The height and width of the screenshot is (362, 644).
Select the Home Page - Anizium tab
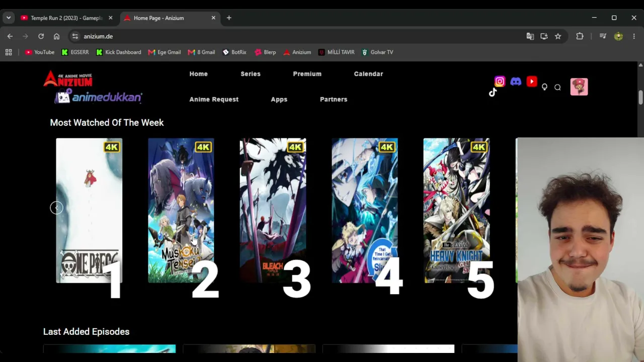[x=170, y=18]
